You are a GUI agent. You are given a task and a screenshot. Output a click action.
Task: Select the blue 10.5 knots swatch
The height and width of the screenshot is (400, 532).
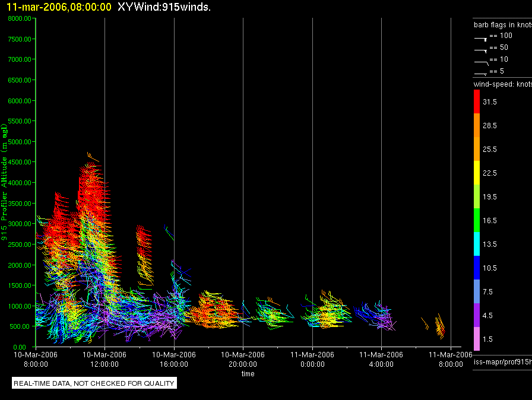coord(477,268)
